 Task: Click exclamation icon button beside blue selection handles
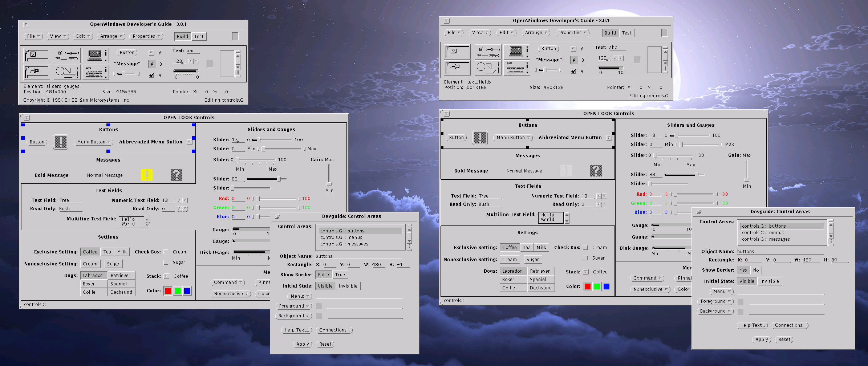(x=61, y=142)
